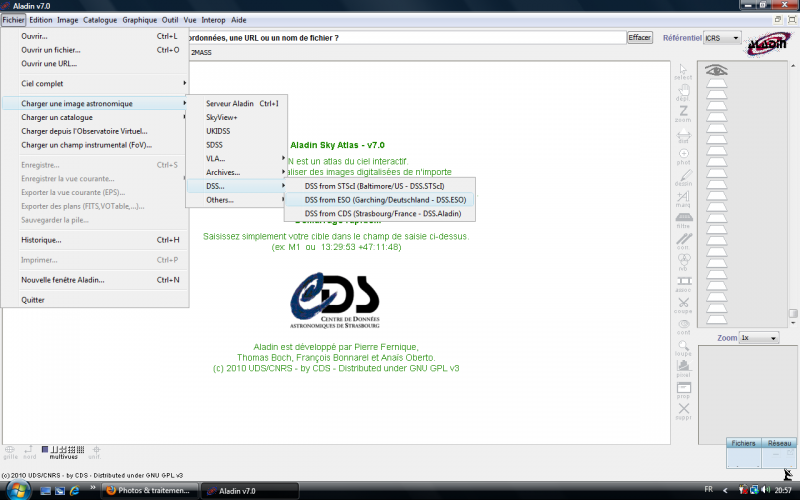Open the Zoom 1x dropdown

[759, 338]
